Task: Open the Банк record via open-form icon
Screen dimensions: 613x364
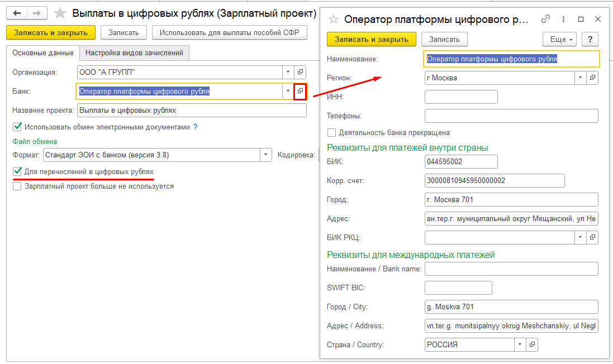Action: pyautogui.click(x=300, y=91)
